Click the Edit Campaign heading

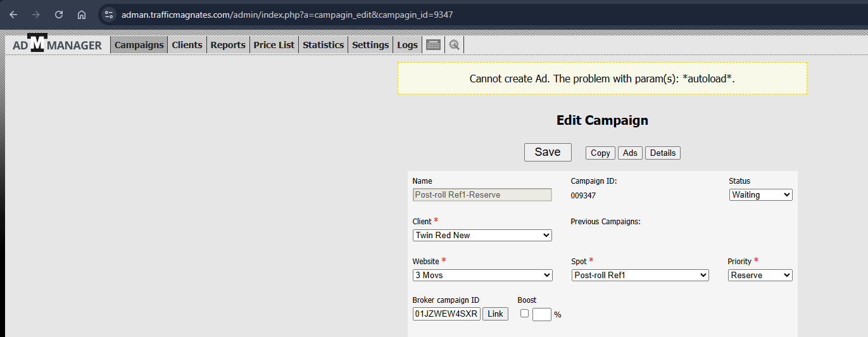tap(602, 120)
